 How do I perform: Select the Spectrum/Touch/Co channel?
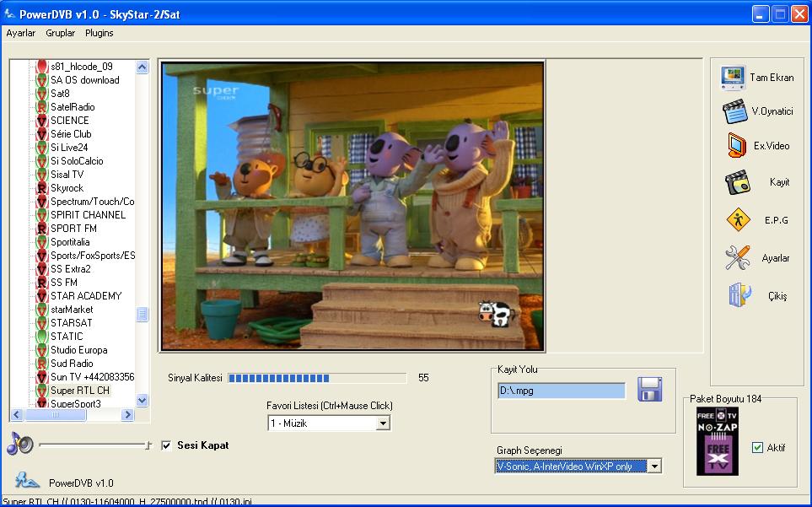click(92, 202)
